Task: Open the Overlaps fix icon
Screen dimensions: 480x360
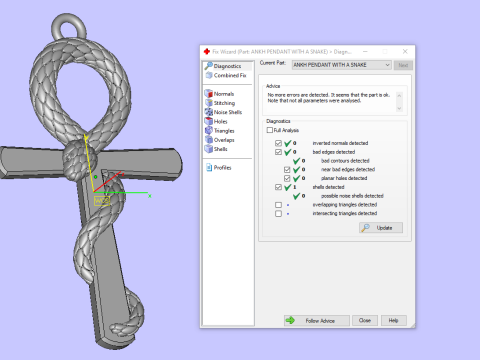Action: (209, 140)
